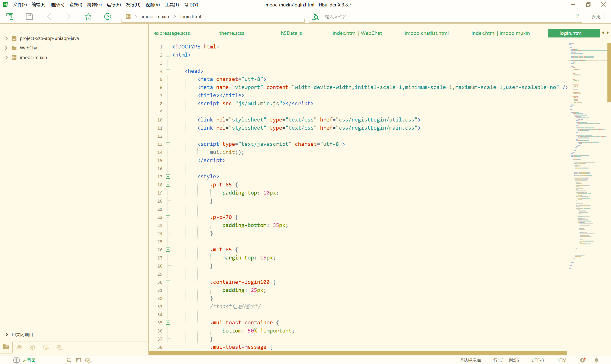Image resolution: width=611 pixels, height=364 pixels.
Task: Bookmark with the star icon
Action: pyautogui.click(x=88, y=16)
